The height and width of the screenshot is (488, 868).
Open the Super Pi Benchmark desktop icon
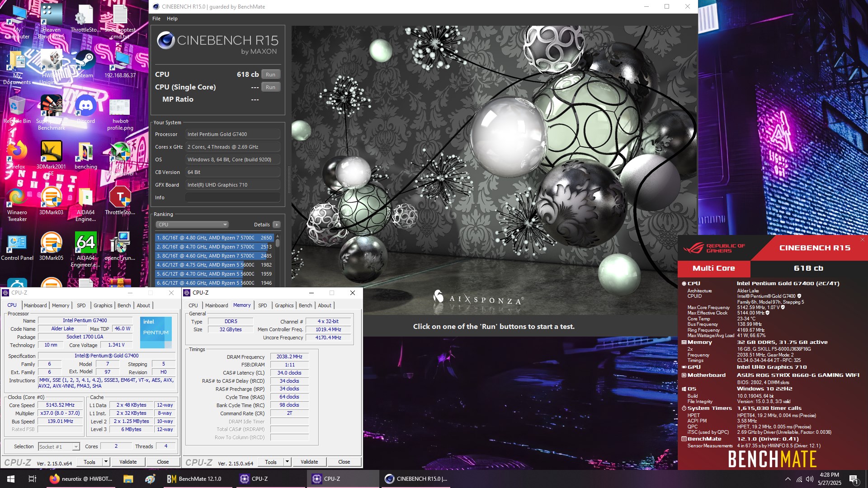(51, 113)
